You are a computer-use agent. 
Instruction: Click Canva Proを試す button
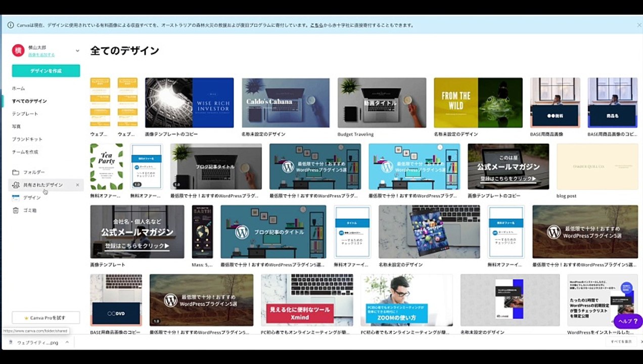[x=46, y=318]
